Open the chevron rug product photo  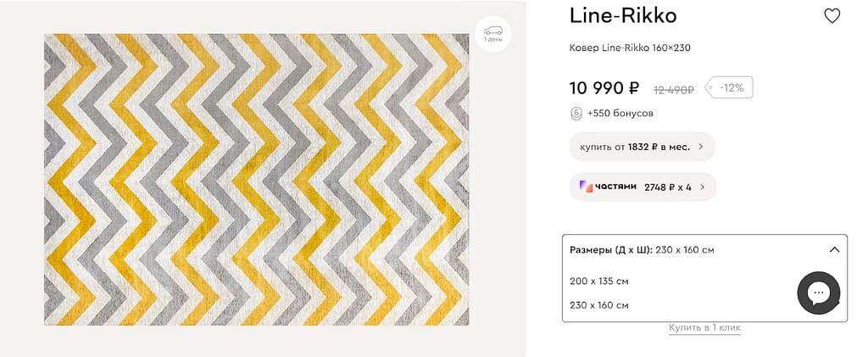tap(256, 179)
